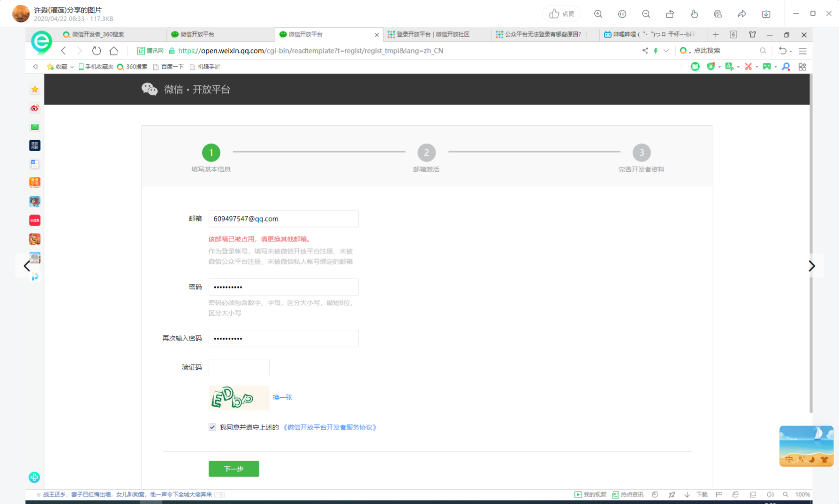The height and width of the screenshot is (504, 839).
Task: Click the IME status widget showing 中
Action: [807, 446]
